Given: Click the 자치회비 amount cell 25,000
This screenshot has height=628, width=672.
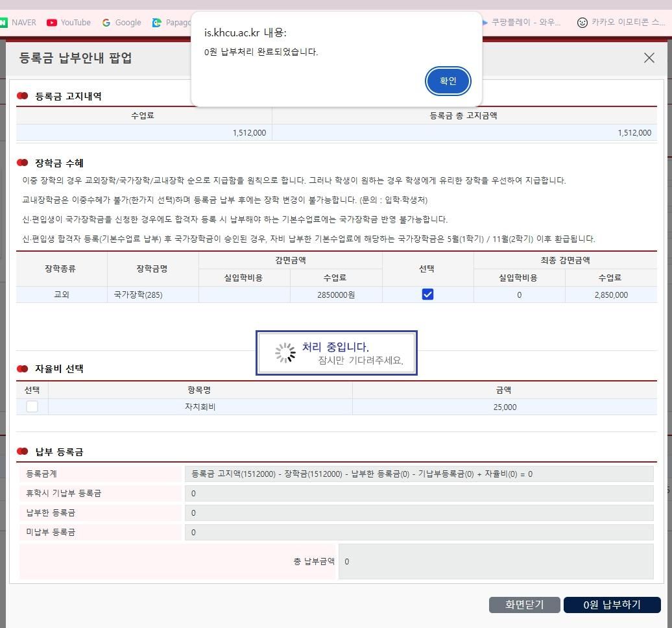Looking at the screenshot, I should coord(504,407).
